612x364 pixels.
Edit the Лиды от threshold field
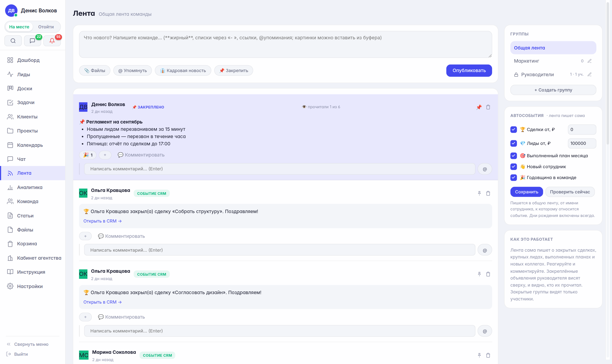pos(582,143)
